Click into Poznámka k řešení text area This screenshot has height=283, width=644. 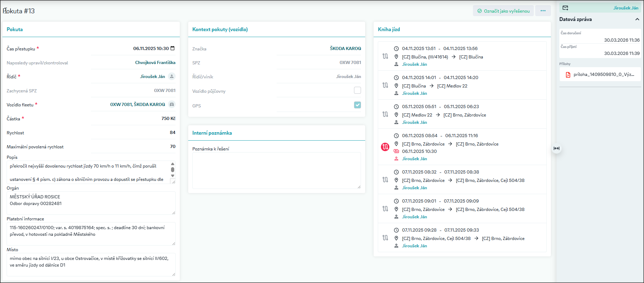tap(277, 170)
